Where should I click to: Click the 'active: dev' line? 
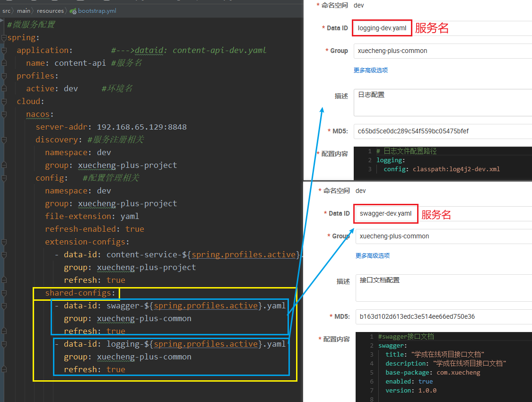click(x=52, y=88)
